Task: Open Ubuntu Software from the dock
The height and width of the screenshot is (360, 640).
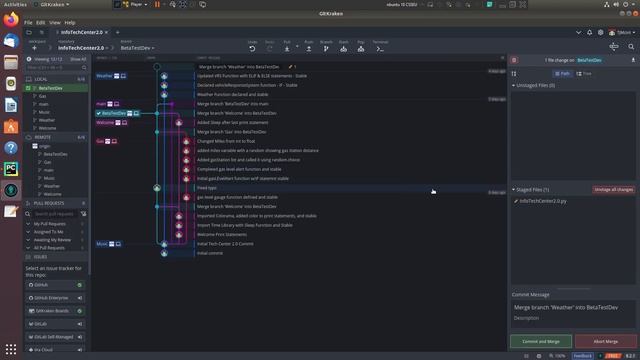Action: [11, 126]
